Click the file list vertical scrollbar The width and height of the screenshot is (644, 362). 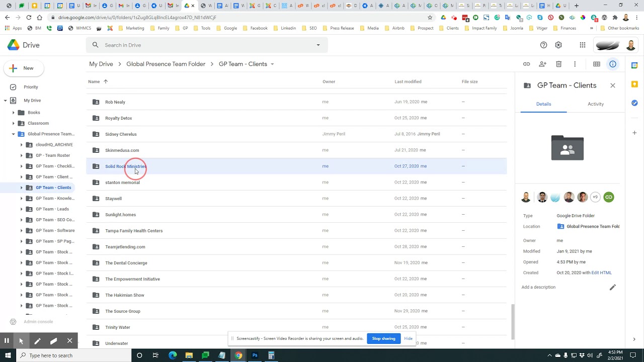point(513,322)
